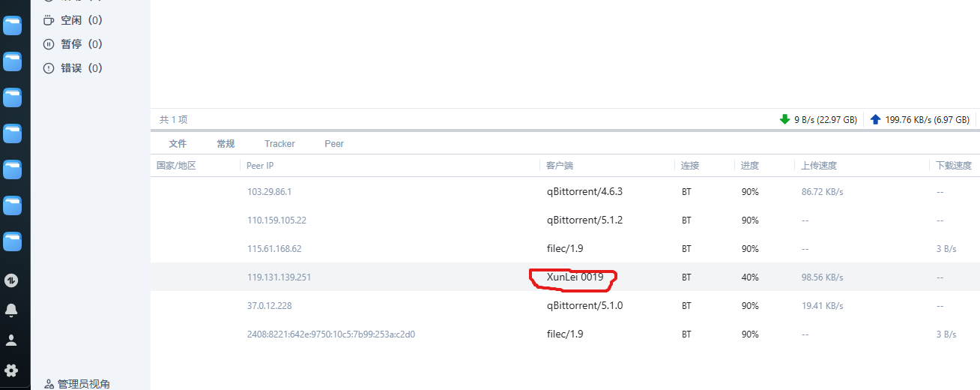This screenshot has height=390, width=980.
Task: Select peer IP 103.29.86.1
Action: [x=269, y=192]
